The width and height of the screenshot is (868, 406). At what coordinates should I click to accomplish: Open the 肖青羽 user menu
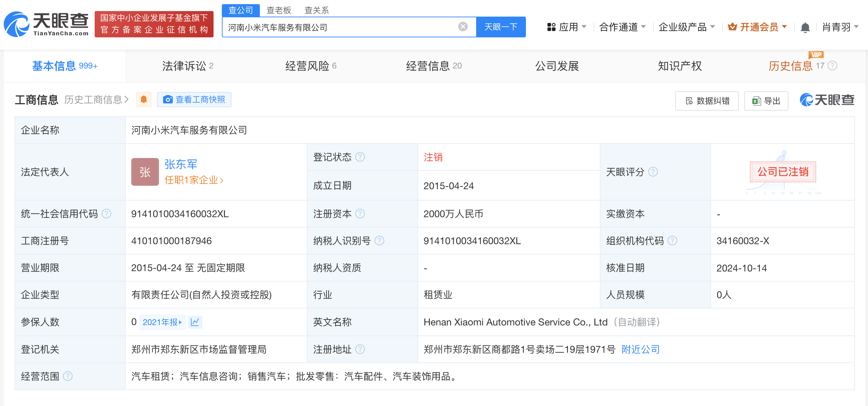tap(840, 27)
